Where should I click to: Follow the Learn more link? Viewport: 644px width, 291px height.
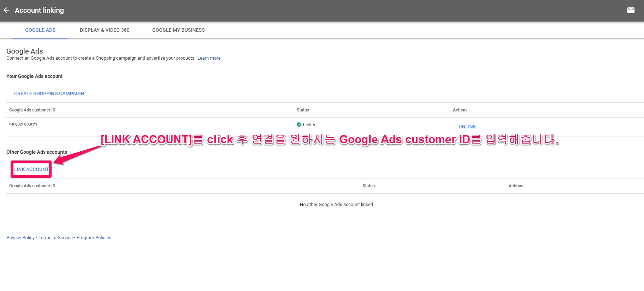209,58
